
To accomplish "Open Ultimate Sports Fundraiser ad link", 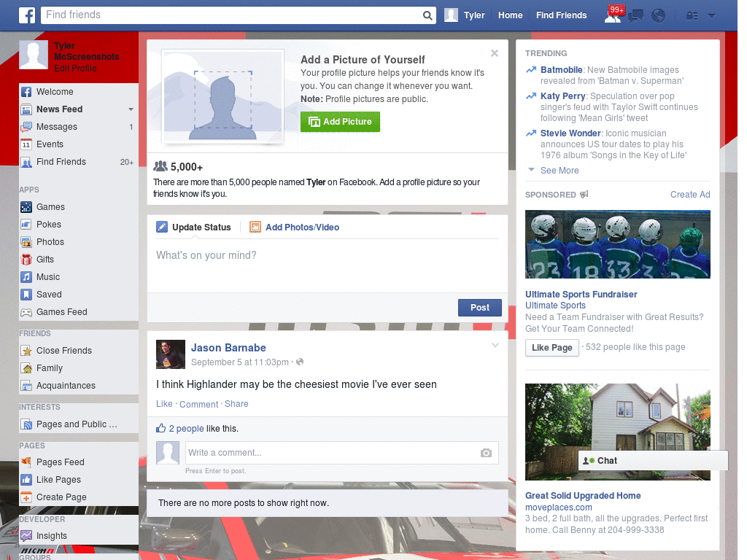I will (x=581, y=295).
